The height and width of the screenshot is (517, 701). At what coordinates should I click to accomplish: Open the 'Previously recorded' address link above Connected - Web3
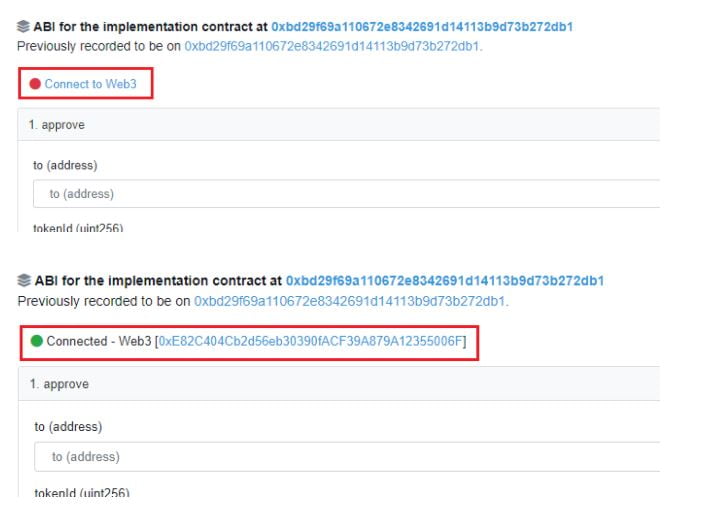pyautogui.click(x=350, y=300)
